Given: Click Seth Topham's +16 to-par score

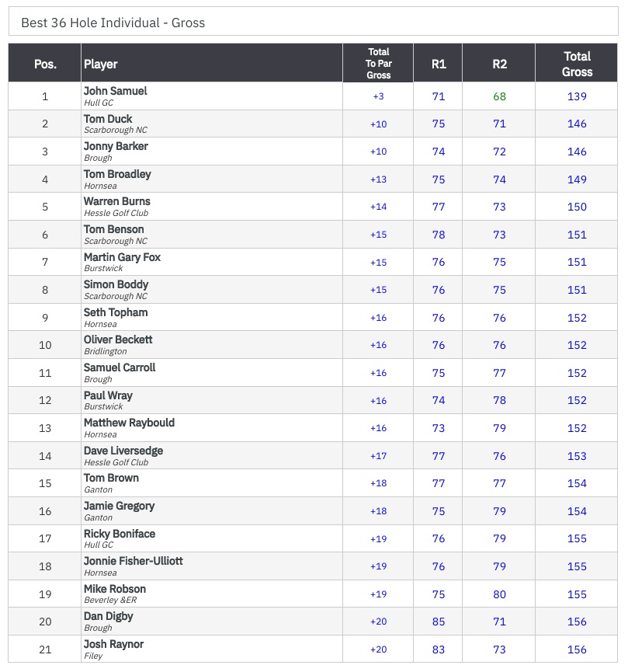Looking at the screenshot, I should click(x=379, y=318).
